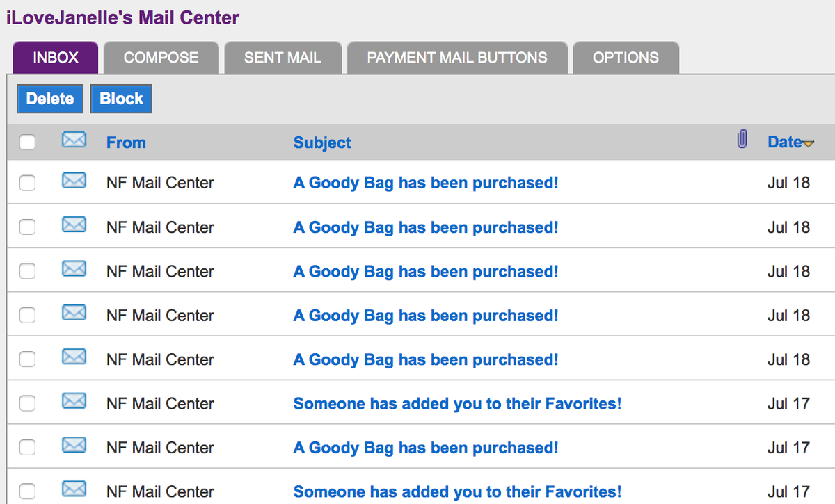Sort messages by the From column
835x504 pixels.
click(x=126, y=143)
